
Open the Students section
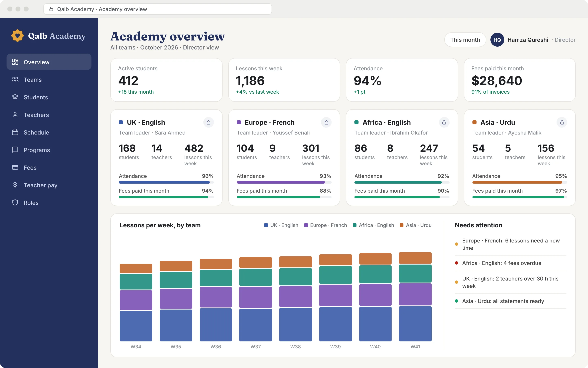pyautogui.click(x=49, y=97)
